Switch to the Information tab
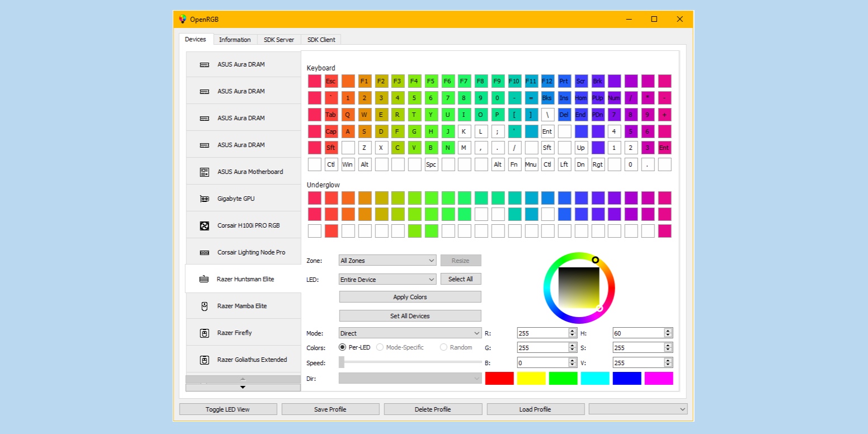The image size is (868, 434). (235, 40)
